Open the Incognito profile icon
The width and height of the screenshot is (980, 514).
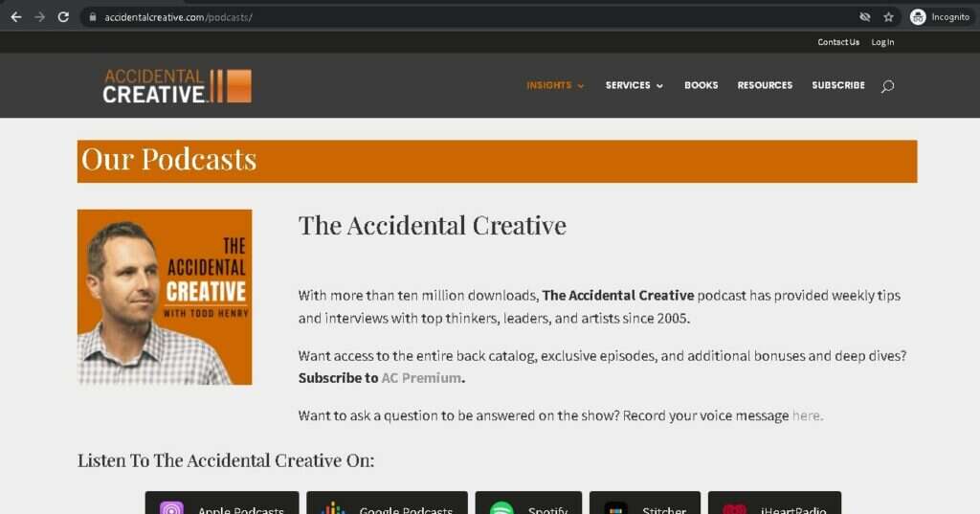coord(918,17)
